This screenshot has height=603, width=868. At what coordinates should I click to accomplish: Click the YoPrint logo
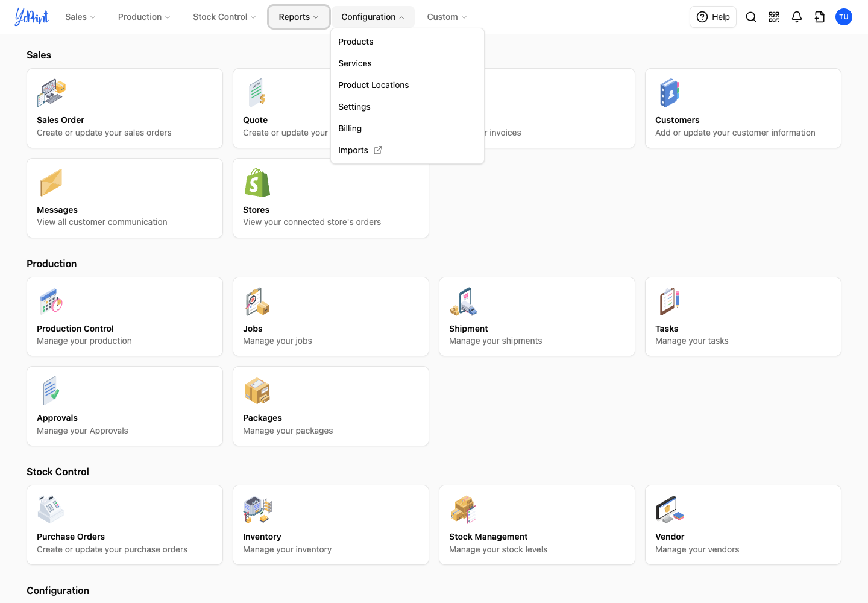coord(32,17)
